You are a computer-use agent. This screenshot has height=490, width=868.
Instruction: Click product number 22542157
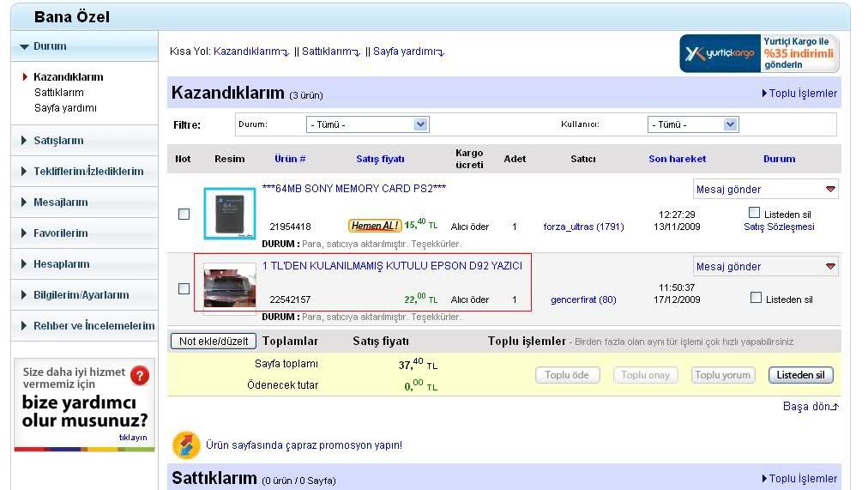[x=290, y=299]
